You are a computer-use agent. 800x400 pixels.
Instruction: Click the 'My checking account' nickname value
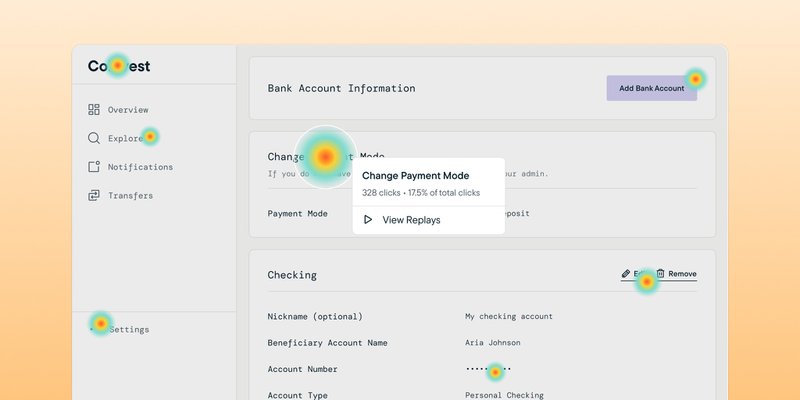(508, 317)
